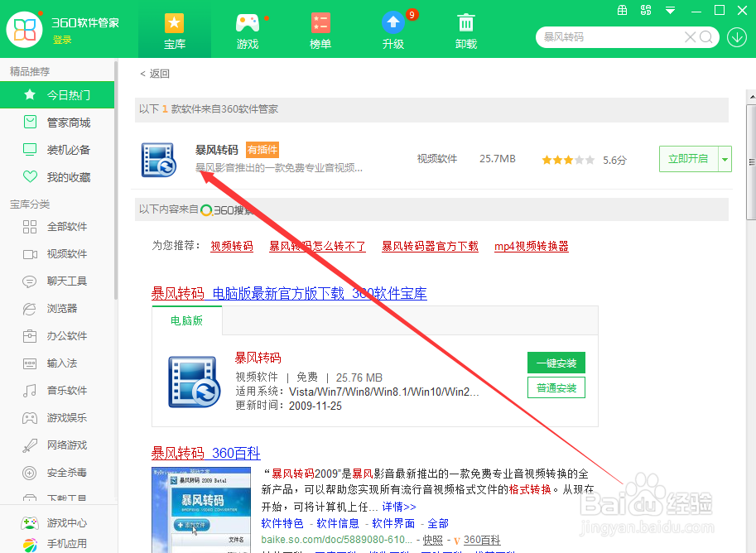Viewport: 756px width, 553px height.
Task: Click the 返回 back link
Action: (155, 74)
